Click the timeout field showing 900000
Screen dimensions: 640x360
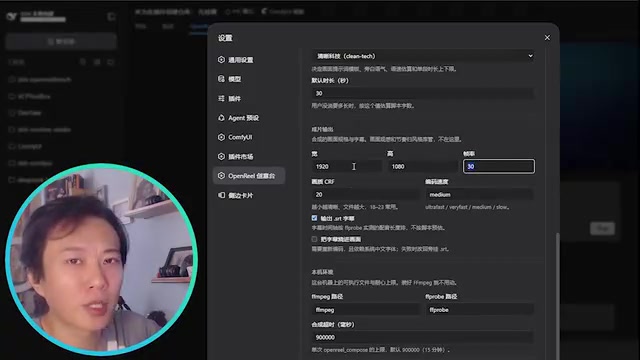pyautogui.click(x=422, y=337)
